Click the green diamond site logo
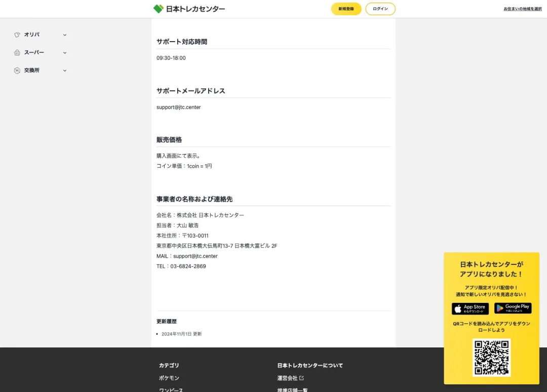 159,9
